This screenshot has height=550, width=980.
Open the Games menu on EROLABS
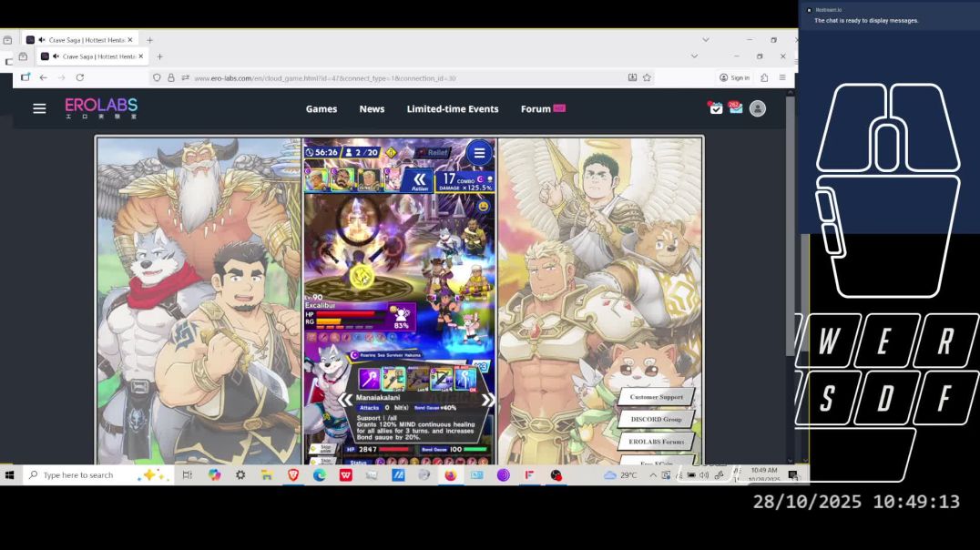(x=321, y=108)
